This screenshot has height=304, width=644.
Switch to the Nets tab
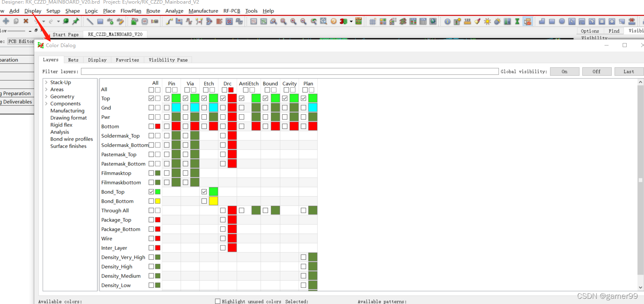[73, 60]
